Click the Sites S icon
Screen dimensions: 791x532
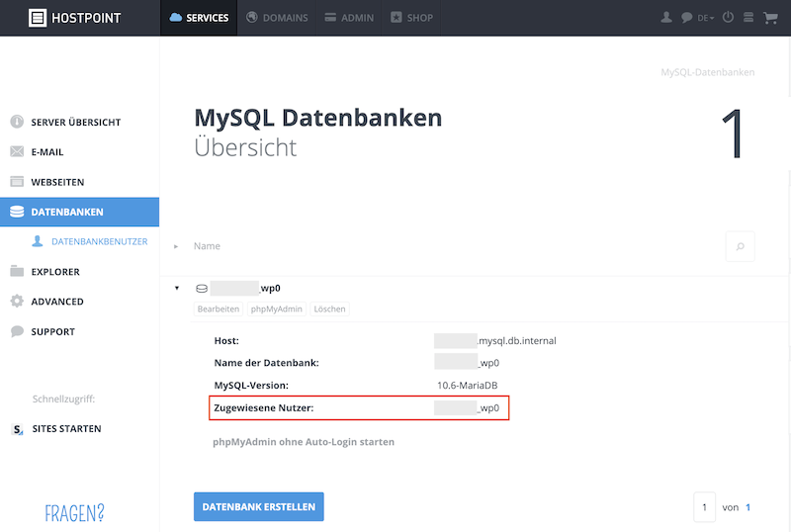(17, 429)
